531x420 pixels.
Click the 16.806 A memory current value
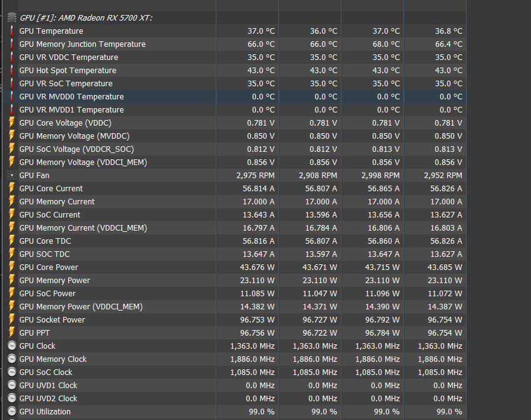(x=383, y=228)
